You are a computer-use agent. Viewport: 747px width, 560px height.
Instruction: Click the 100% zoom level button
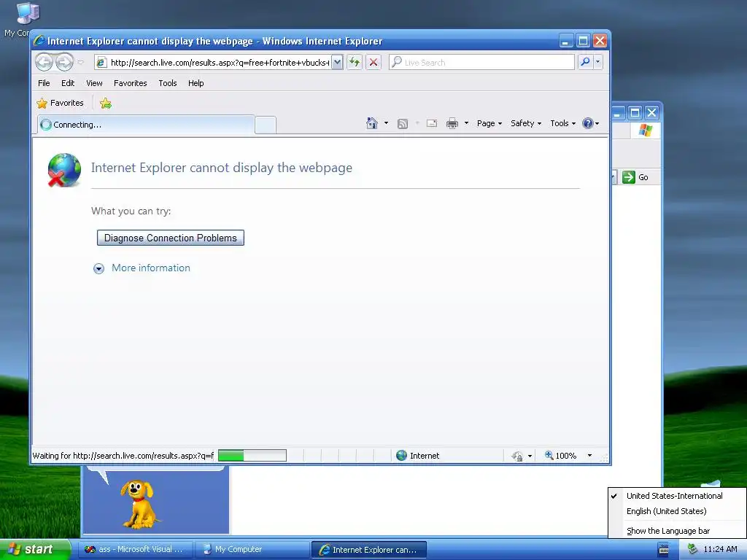pyautogui.click(x=561, y=456)
